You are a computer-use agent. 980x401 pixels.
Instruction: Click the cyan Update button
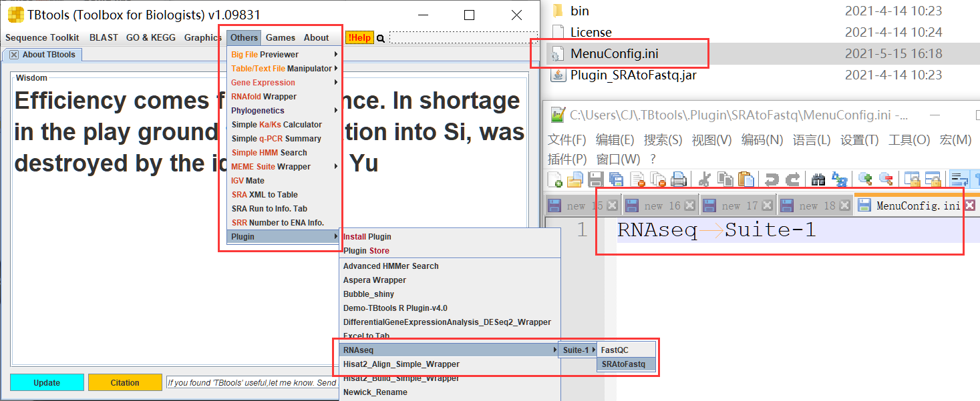[47, 383]
